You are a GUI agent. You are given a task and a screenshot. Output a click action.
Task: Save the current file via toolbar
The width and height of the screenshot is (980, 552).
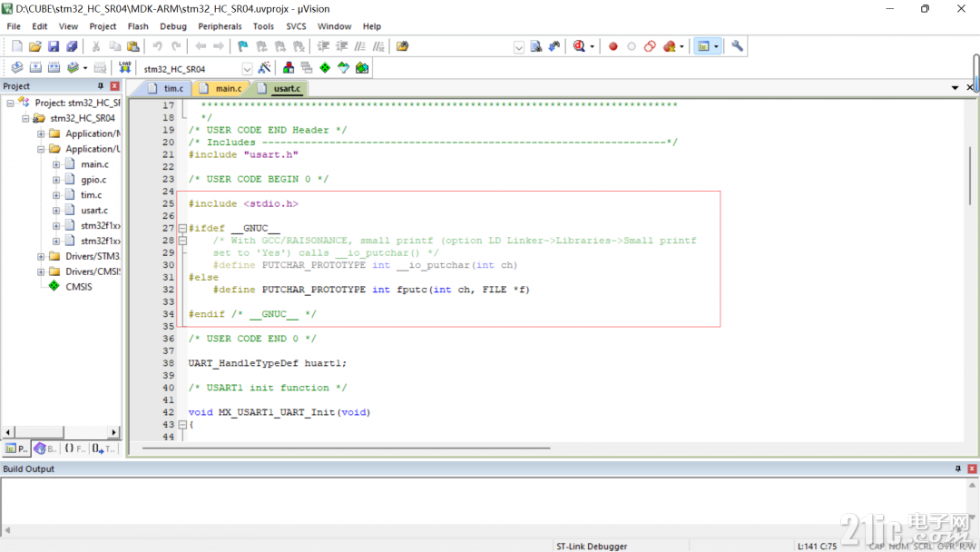[54, 46]
